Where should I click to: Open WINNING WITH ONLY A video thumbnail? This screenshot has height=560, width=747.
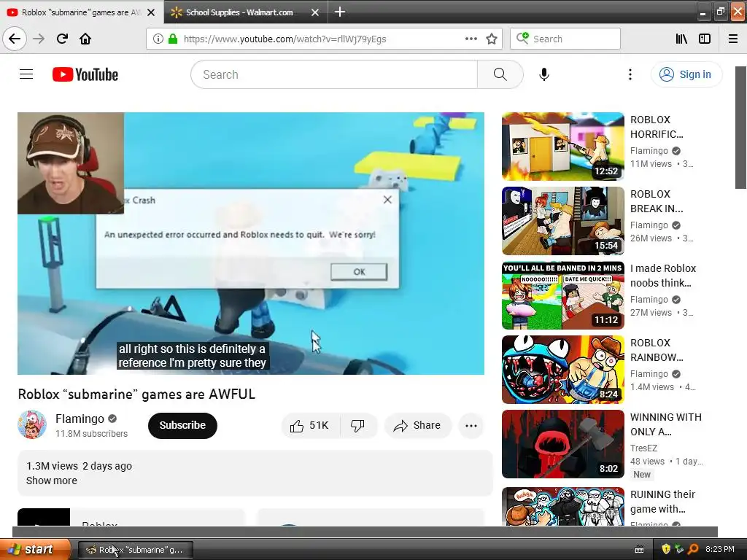point(562,444)
